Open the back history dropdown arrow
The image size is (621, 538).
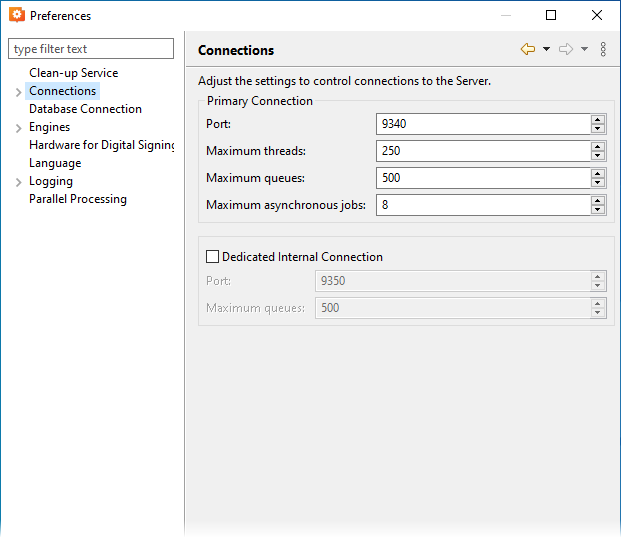[546, 49]
